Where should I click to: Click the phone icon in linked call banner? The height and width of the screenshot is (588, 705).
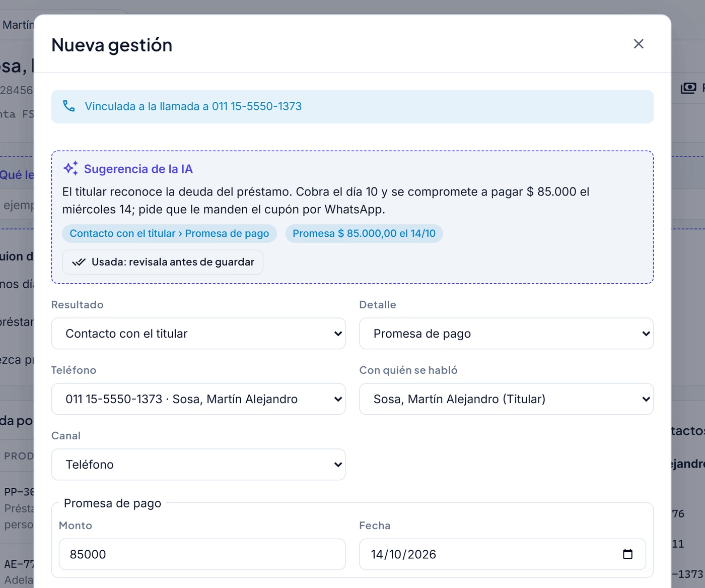pyautogui.click(x=69, y=106)
